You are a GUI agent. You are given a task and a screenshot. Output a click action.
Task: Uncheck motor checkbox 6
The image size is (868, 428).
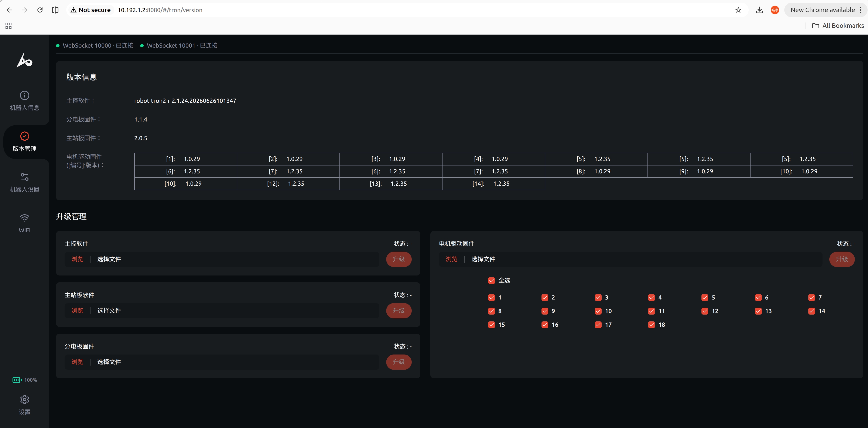[758, 298]
